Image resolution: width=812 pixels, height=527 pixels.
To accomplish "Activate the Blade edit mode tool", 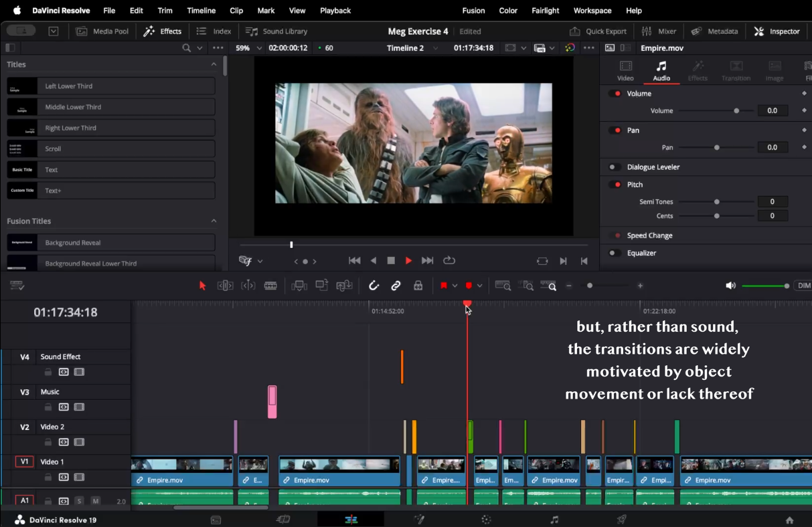I will pyautogui.click(x=270, y=286).
